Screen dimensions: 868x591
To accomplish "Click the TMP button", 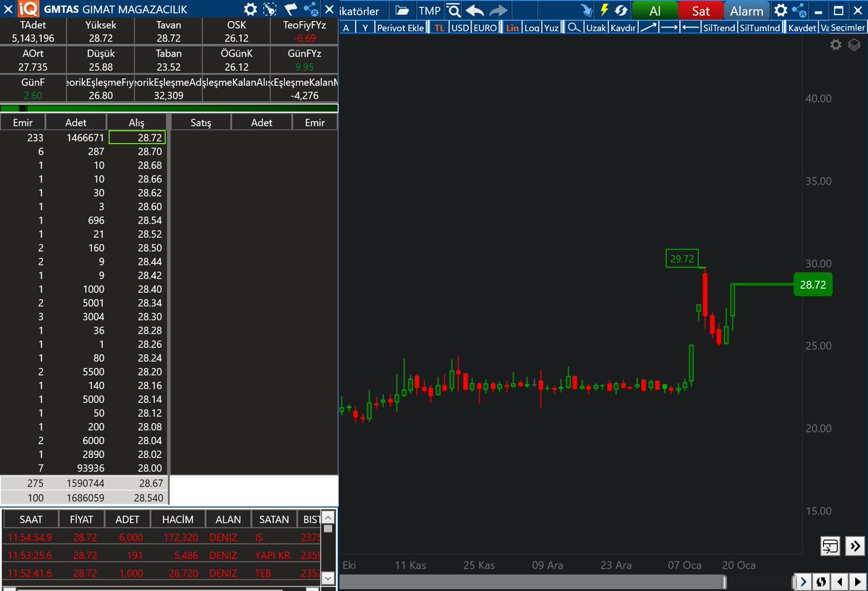I will [x=429, y=11].
